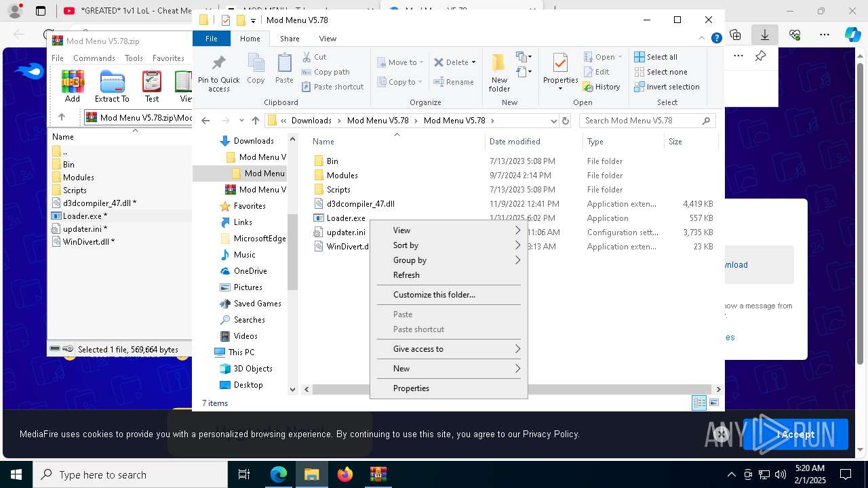Screen dimensions: 868x488
Task: Click Search Mod Menu V5.78 field
Action: (x=648, y=121)
